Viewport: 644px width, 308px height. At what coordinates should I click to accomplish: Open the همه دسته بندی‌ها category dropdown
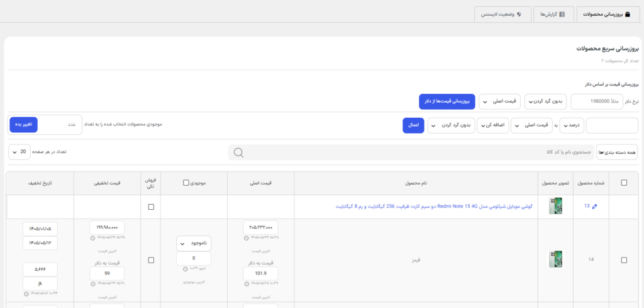(x=617, y=152)
